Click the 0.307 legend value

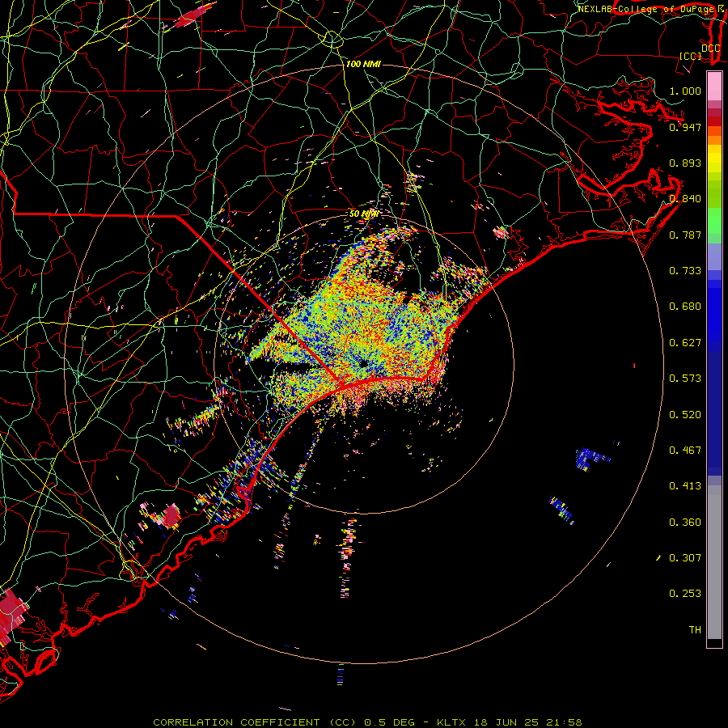click(685, 558)
